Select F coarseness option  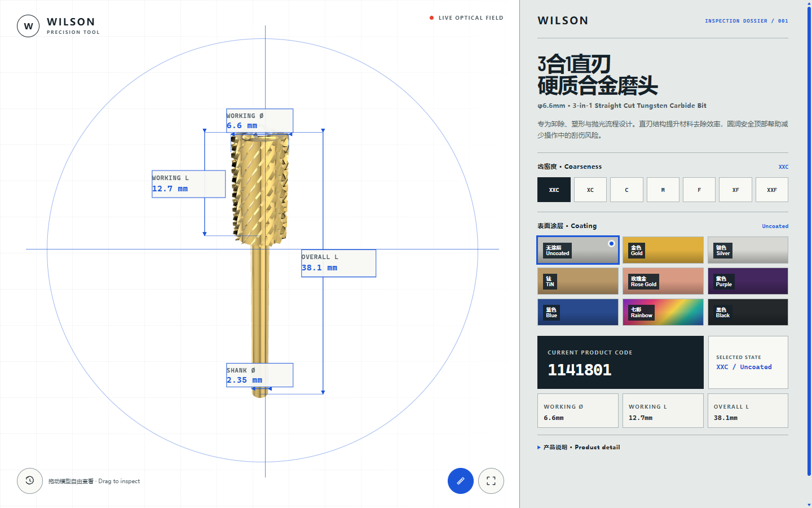pos(699,190)
